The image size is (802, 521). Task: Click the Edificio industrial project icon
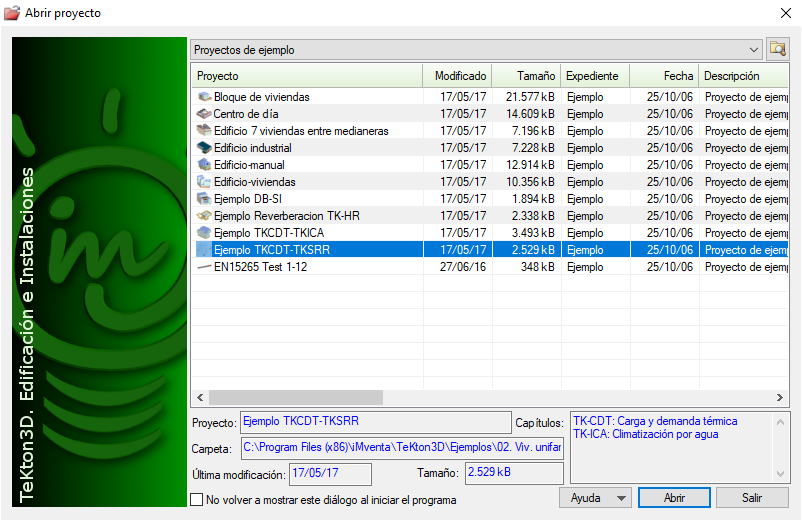click(x=204, y=148)
